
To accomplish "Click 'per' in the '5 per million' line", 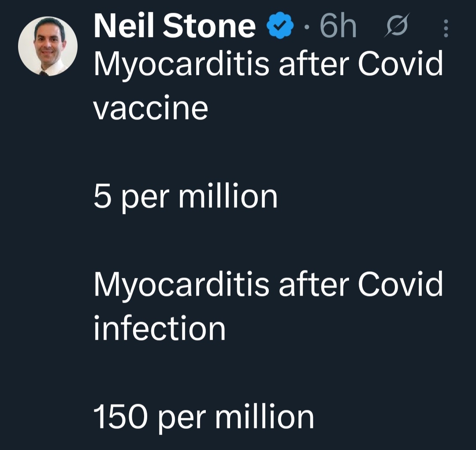I will (144, 199).
